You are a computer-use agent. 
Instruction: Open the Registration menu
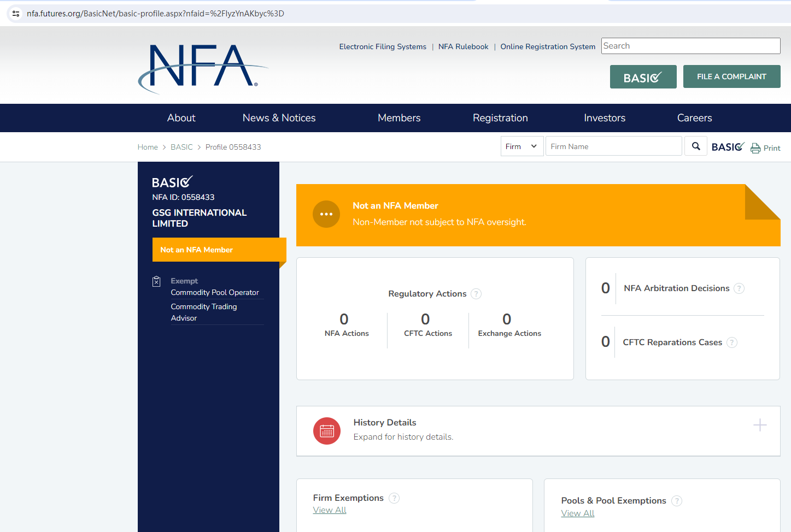[x=500, y=118]
